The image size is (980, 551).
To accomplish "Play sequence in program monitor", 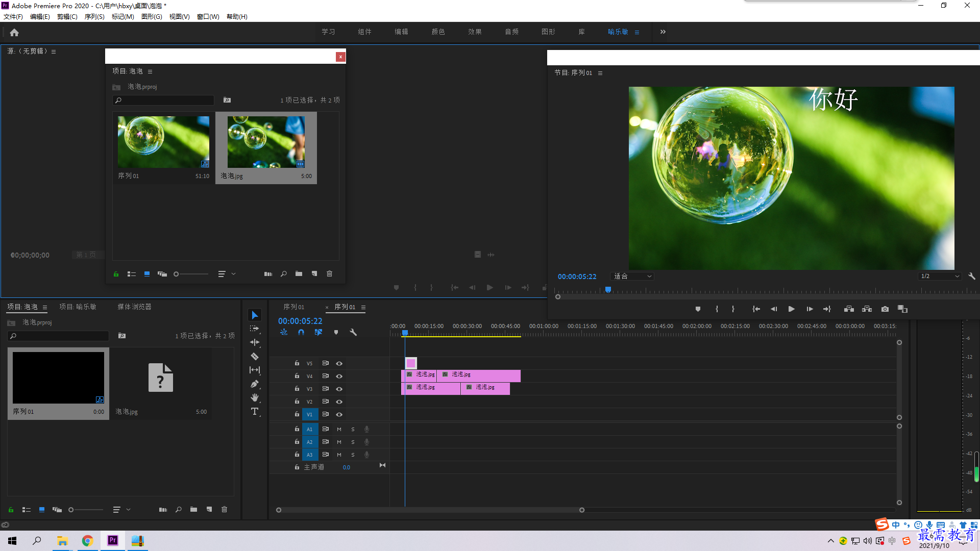I will click(791, 309).
